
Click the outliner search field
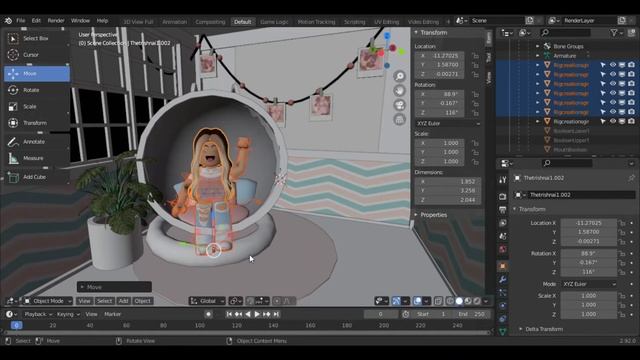(566, 33)
